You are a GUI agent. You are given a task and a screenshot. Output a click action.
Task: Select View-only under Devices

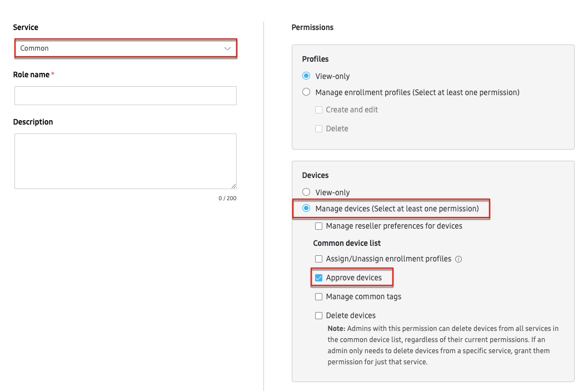[306, 192]
